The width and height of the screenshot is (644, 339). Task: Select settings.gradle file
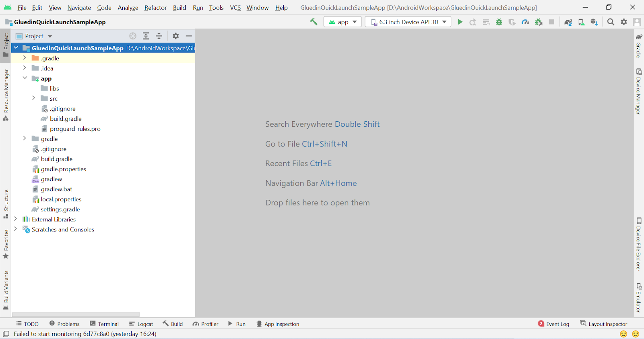(x=60, y=209)
